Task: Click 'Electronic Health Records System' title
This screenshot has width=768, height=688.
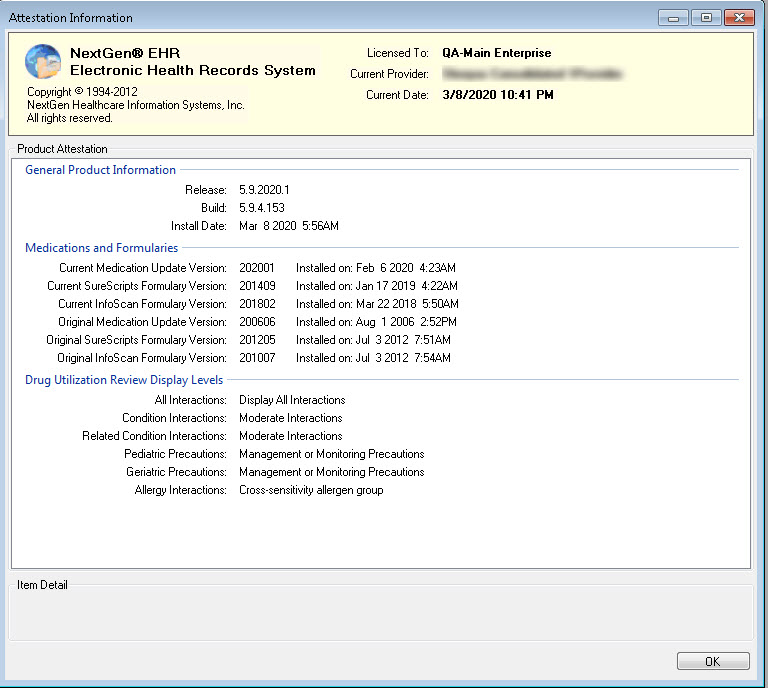Action: (192, 71)
